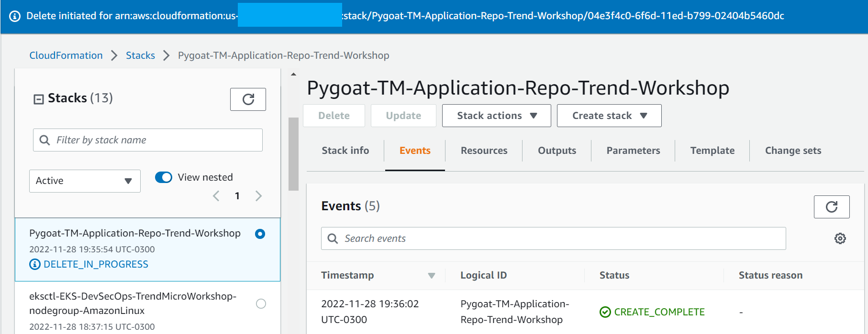Viewport: 868px width, 334px height.
Task: Click the Status reason column header
Action: 770,275
